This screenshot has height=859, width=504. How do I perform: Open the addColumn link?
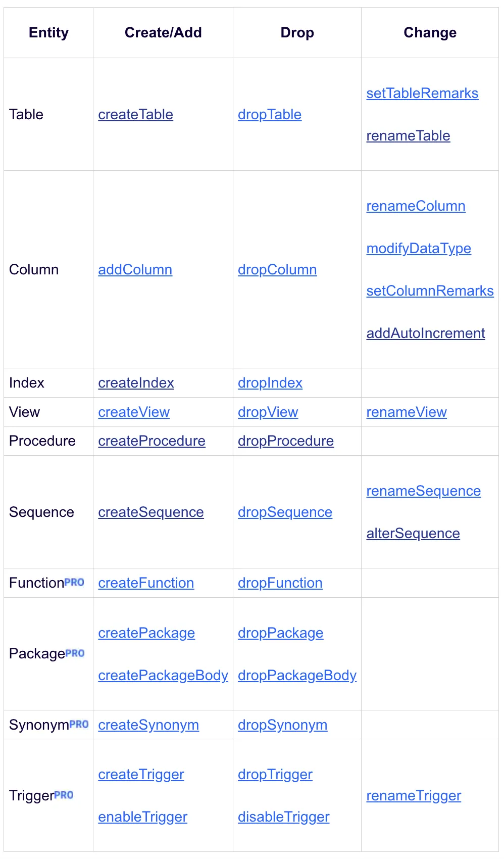pos(135,270)
